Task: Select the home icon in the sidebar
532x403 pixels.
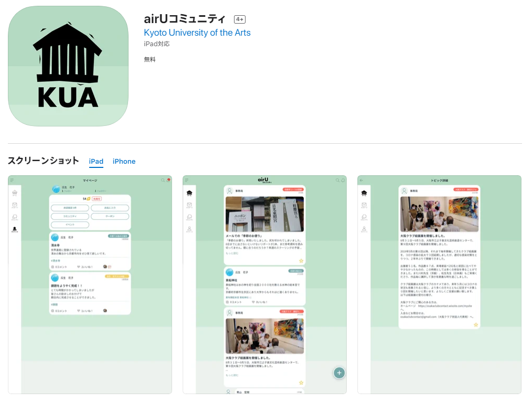Action: [15, 193]
